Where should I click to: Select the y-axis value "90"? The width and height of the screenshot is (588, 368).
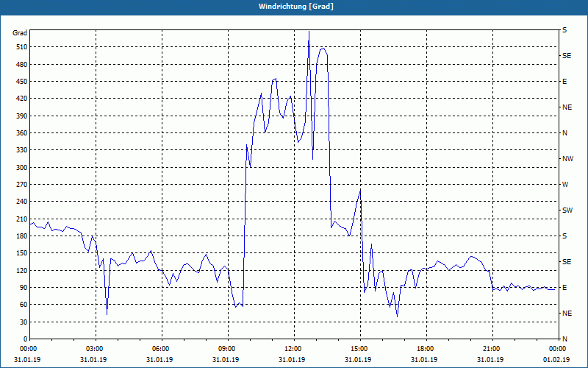24,288
